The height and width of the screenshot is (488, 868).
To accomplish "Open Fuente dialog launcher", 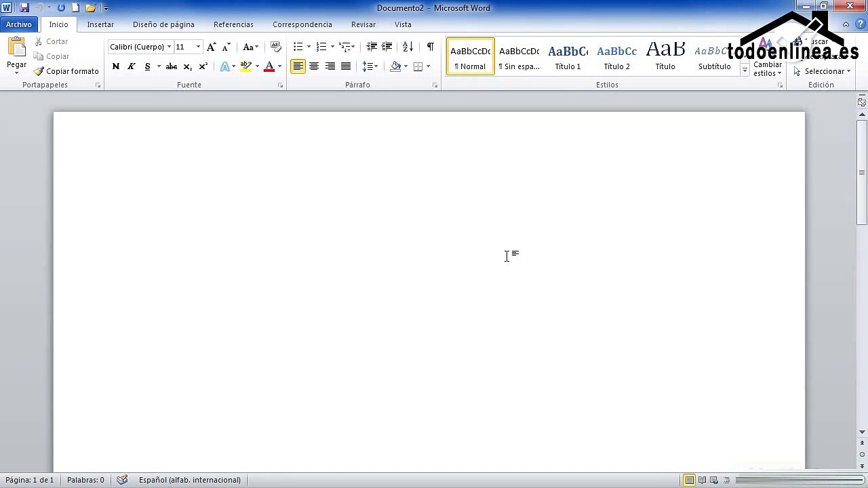I will point(280,85).
